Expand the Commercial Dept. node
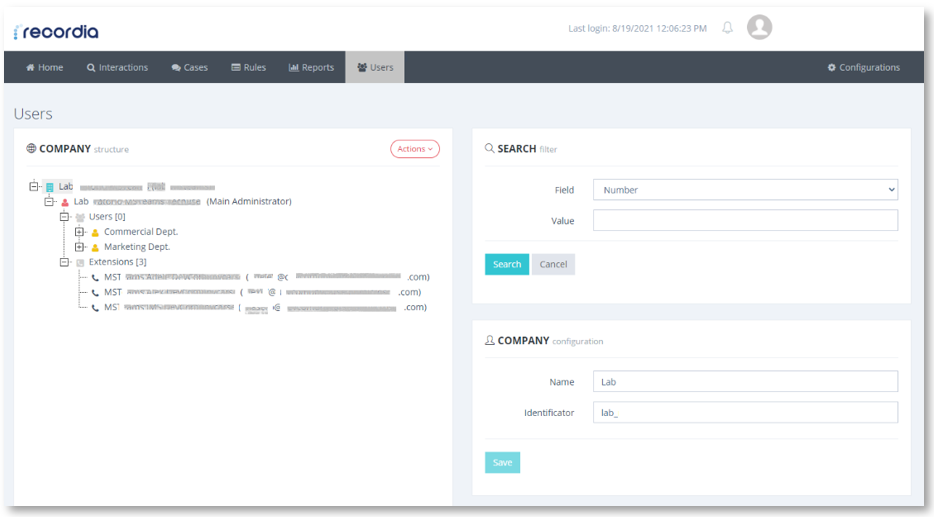 pos(79,232)
